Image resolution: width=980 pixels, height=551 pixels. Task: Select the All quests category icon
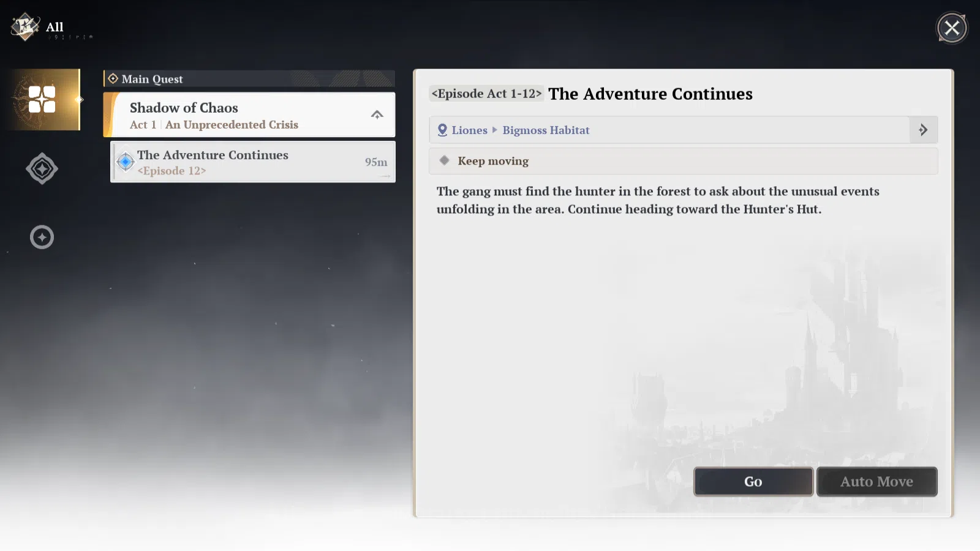tap(42, 100)
